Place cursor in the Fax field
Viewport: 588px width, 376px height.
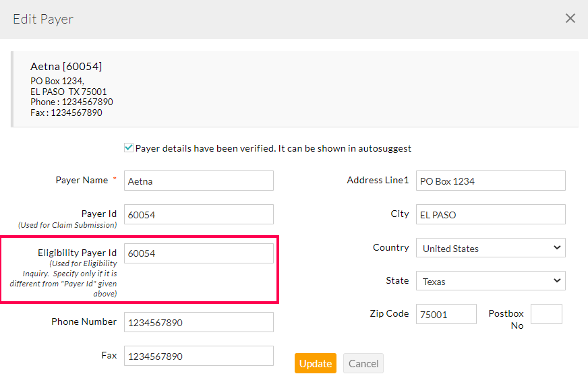199,356
